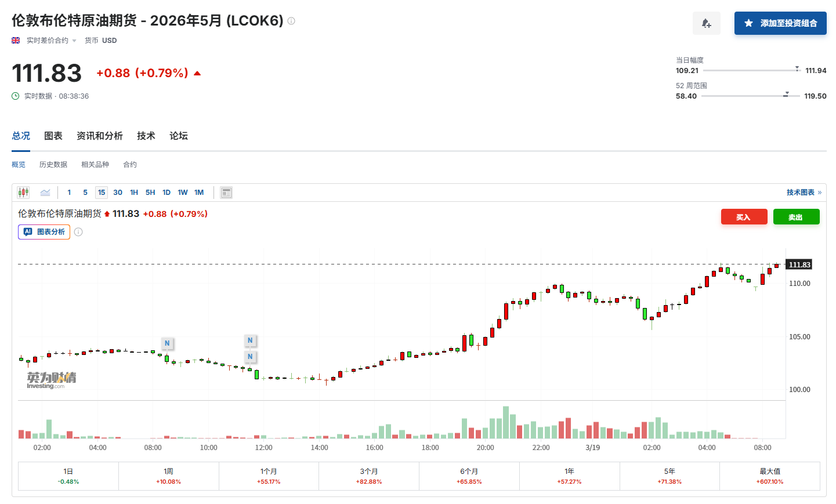Click the 52周范围 range slider marker
836x504 pixels.
tap(787, 93)
